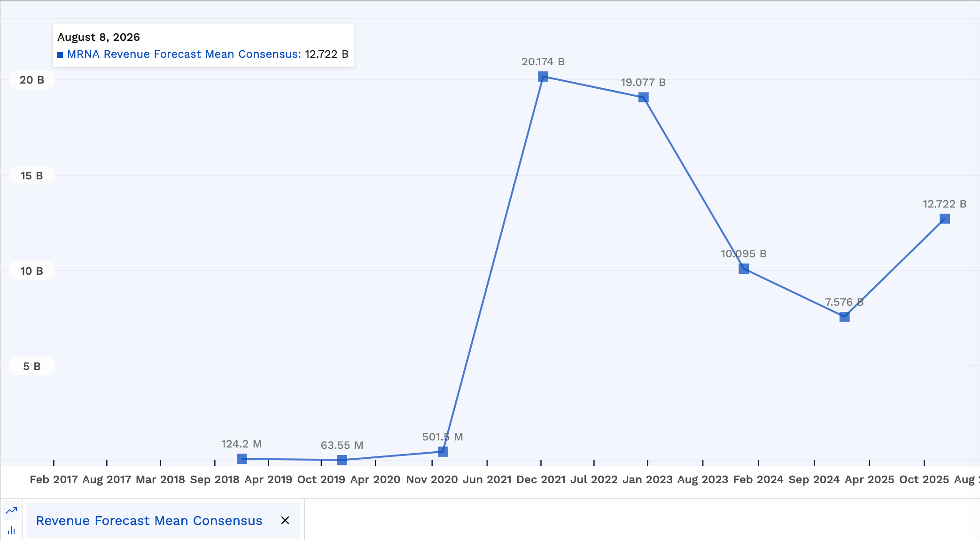Click the Sep 2018 axis label
Image resolution: width=980 pixels, height=540 pixels.
[x=215, y=479]
